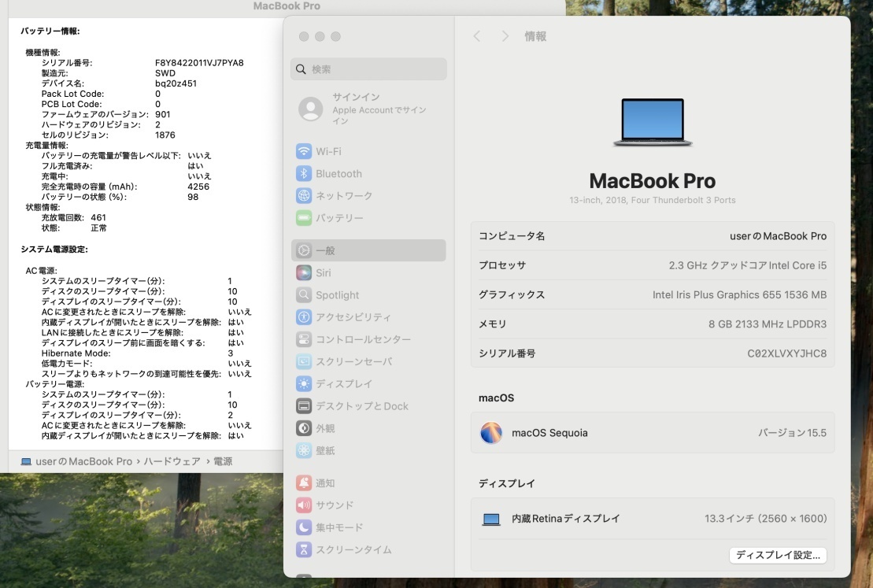The height and width of the screenshot is (588, 873).
Task: Select the 一般 gear icon
Action: coord(303,250)
